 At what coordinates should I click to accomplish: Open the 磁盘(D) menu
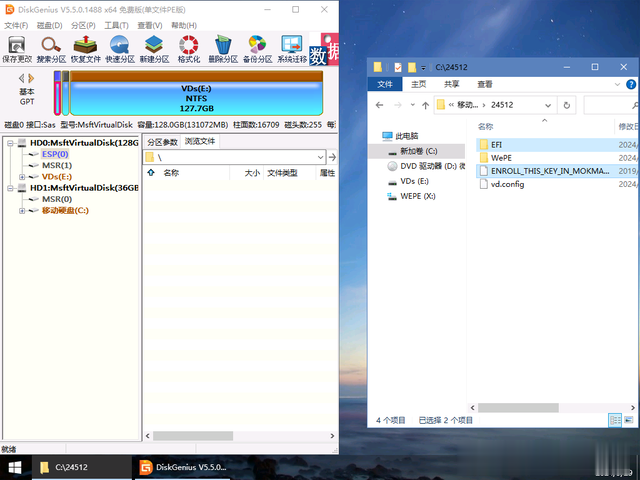49,25
